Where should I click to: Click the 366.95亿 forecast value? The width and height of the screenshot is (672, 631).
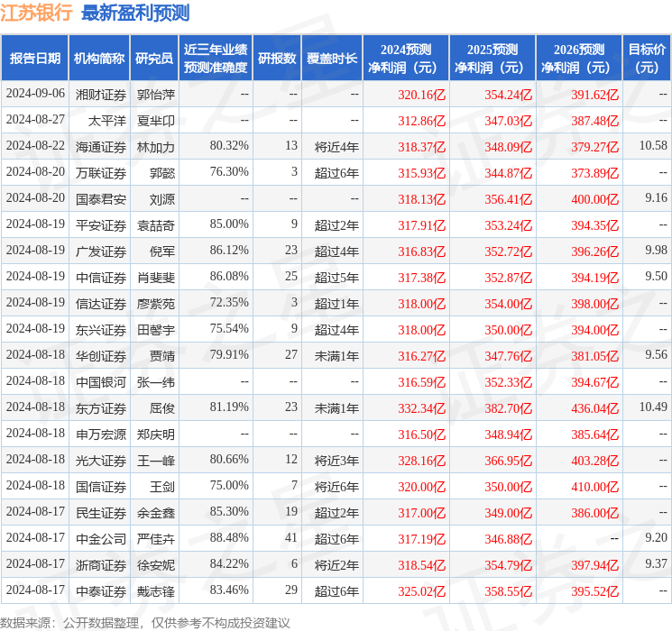[x=509, y=461]
